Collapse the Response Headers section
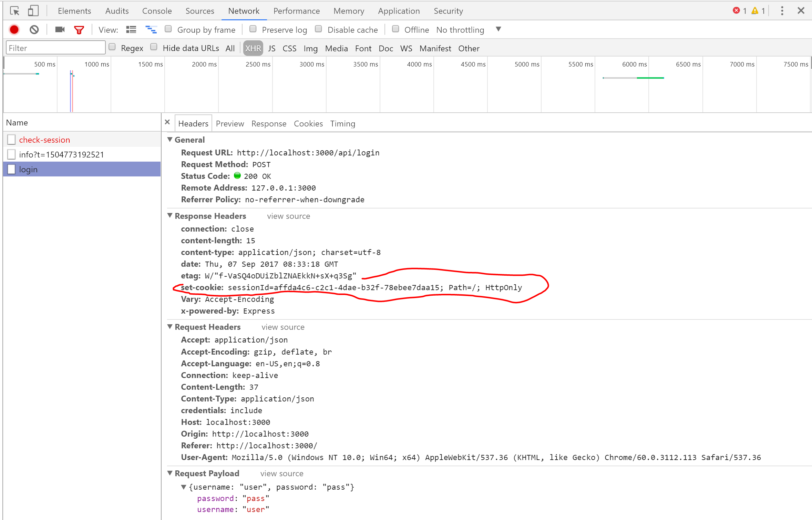This screenshot has width=812, height=520. [x=170, y=216]
